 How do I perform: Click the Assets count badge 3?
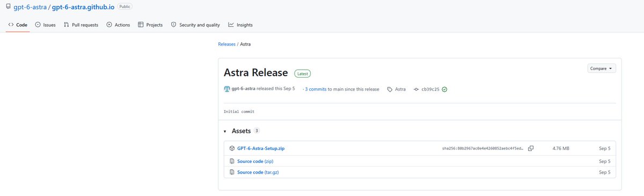point(257,131)
